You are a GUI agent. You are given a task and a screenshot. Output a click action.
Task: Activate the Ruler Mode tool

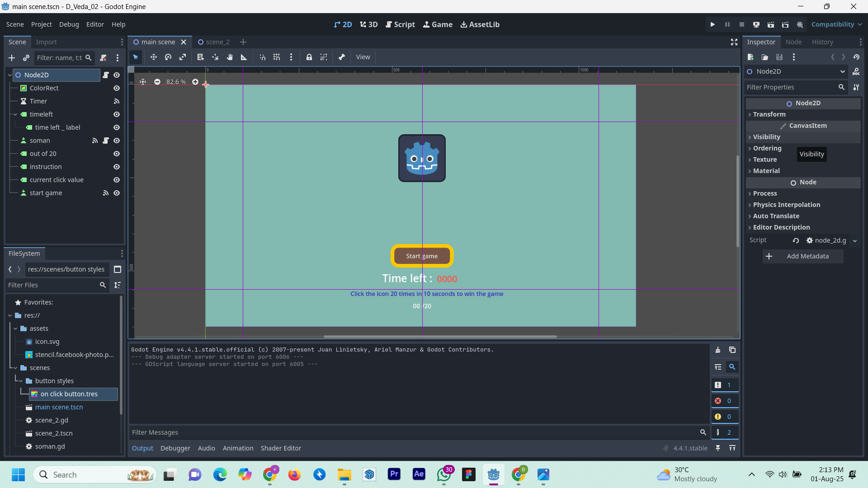[x=244, y=57]
